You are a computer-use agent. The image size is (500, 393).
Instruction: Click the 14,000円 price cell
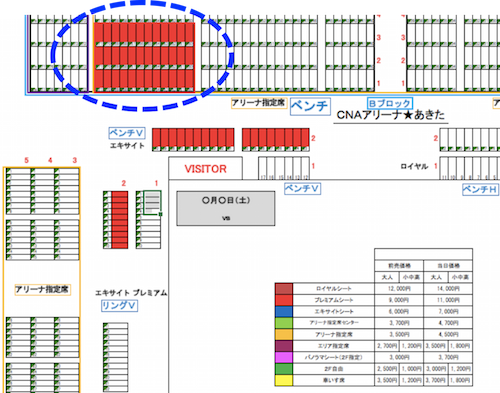pos(448,289)
